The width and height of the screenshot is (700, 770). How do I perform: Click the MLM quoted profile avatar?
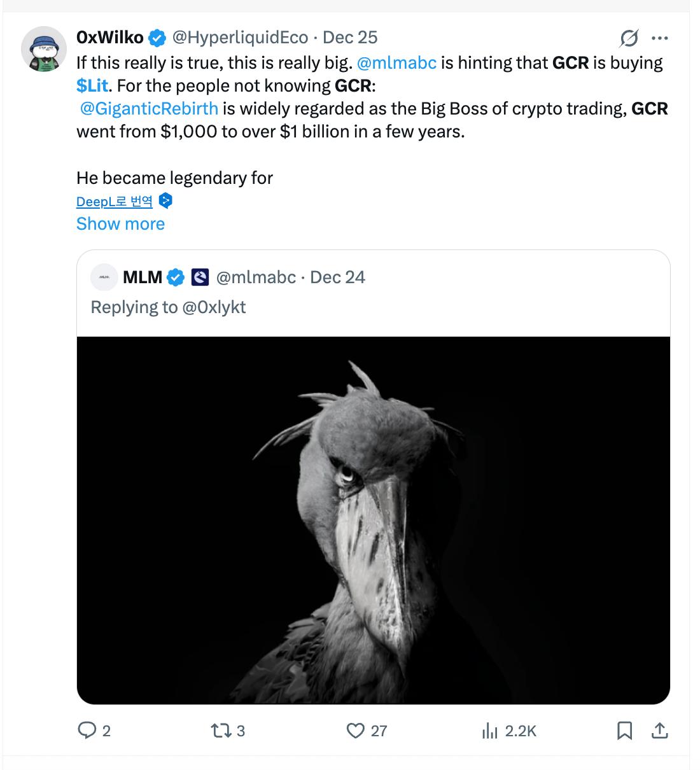(x=104, y=277)
